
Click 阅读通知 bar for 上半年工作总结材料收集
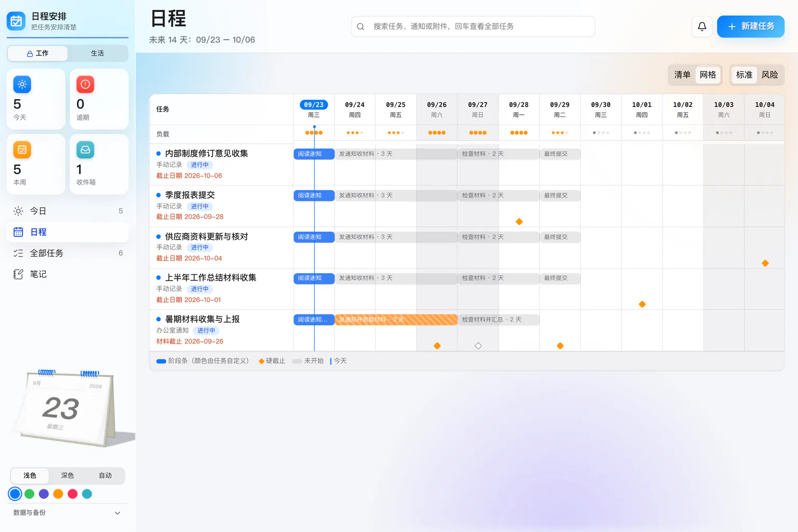pyautogui.click(x=314, y=278)
